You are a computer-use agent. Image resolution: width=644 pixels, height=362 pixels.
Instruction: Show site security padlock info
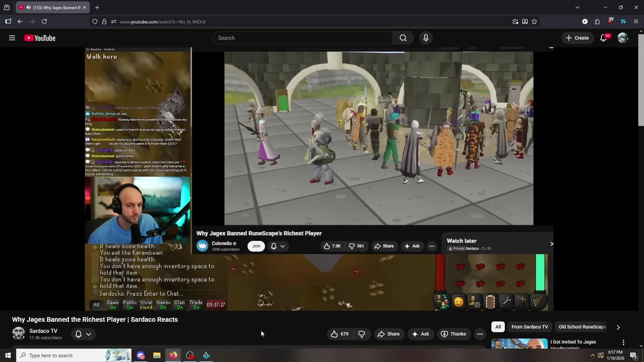(104, 22)
